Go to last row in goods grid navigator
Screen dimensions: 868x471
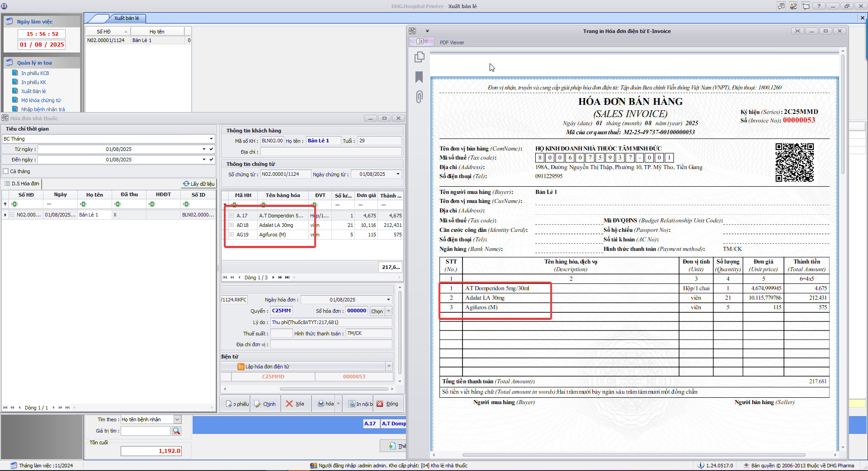tap(287, 278)
